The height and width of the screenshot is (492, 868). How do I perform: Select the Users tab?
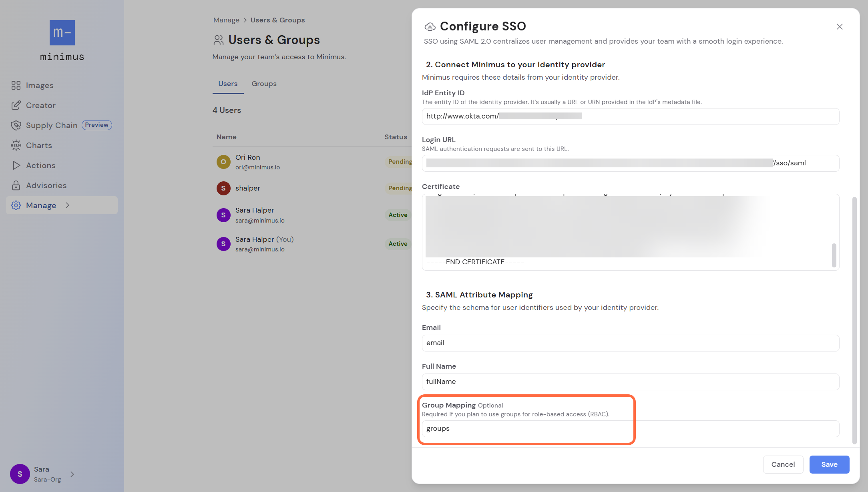(x=228, y=84)
